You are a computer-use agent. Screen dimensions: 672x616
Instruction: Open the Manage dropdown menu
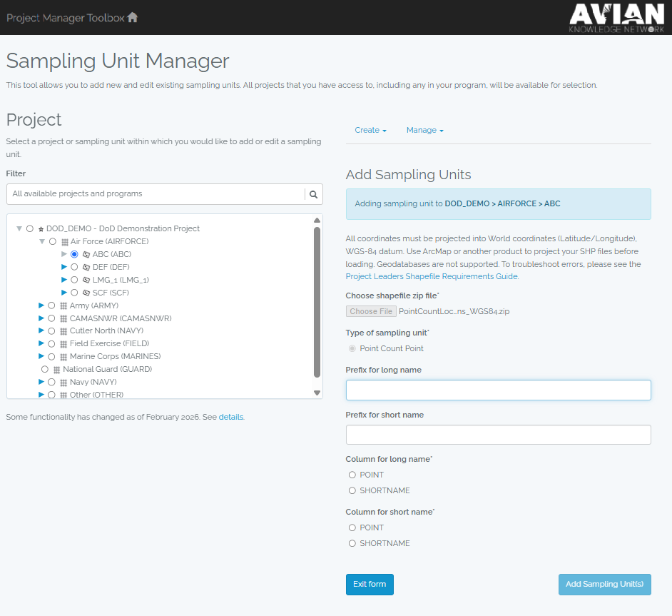(x=424, y=130)
